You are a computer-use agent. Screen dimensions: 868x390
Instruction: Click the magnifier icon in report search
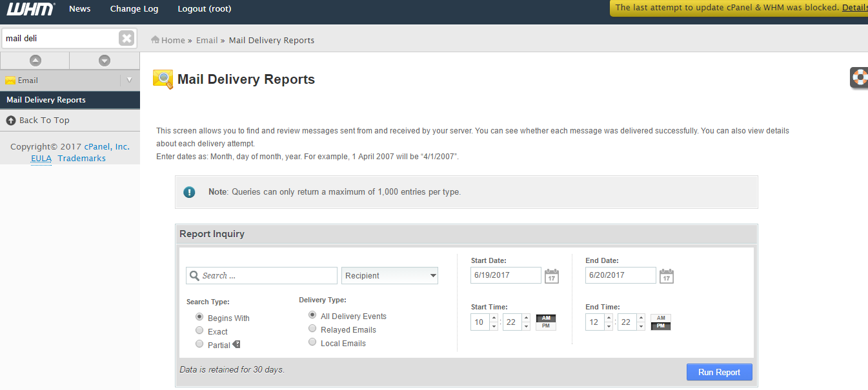click(x=195, y=276)
